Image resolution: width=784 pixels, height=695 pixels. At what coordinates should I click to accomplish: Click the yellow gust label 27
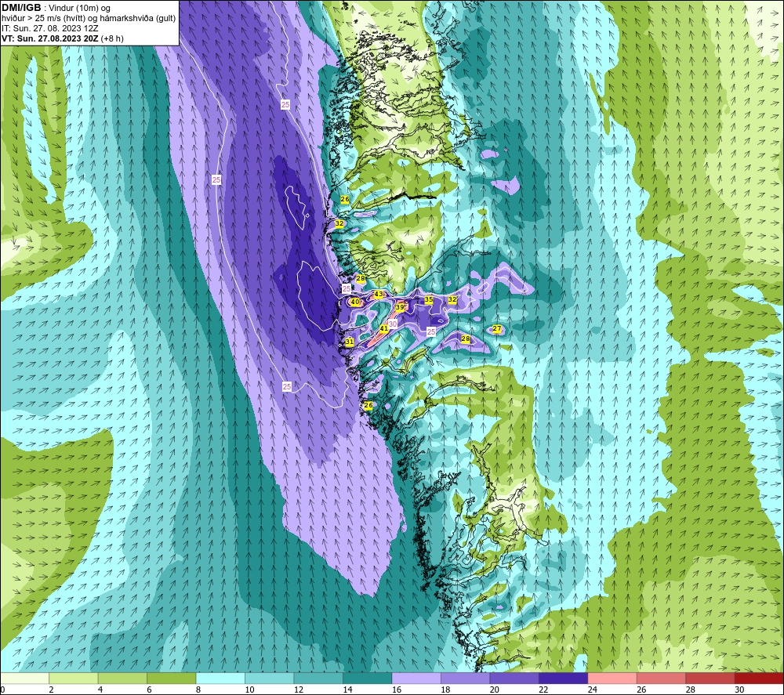point(497,329)
